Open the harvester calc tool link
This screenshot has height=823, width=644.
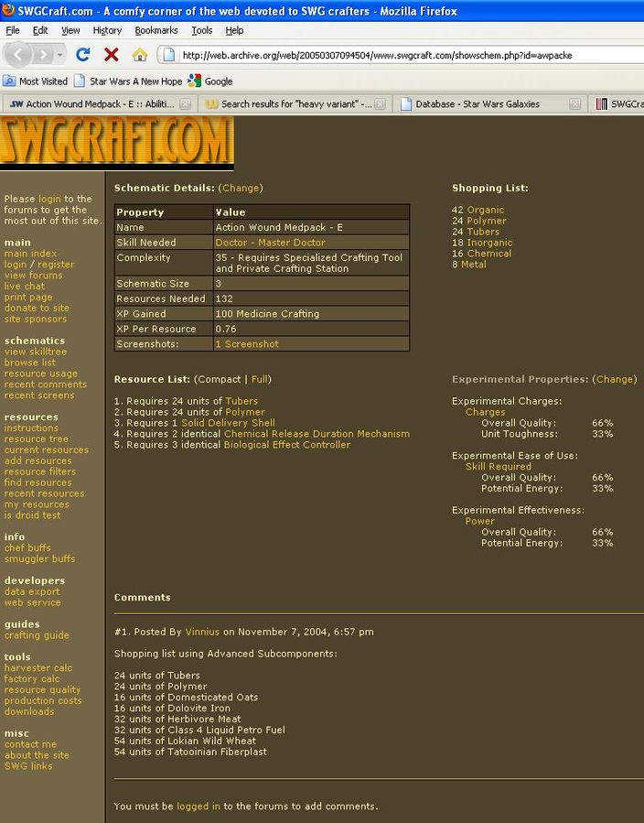pos(38,668)
